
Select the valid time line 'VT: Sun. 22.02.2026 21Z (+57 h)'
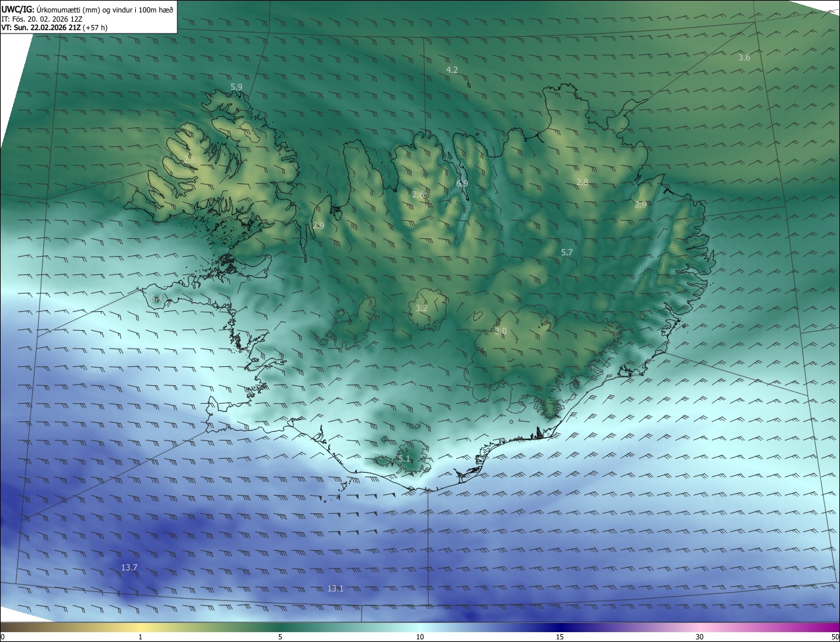[54, 28]
